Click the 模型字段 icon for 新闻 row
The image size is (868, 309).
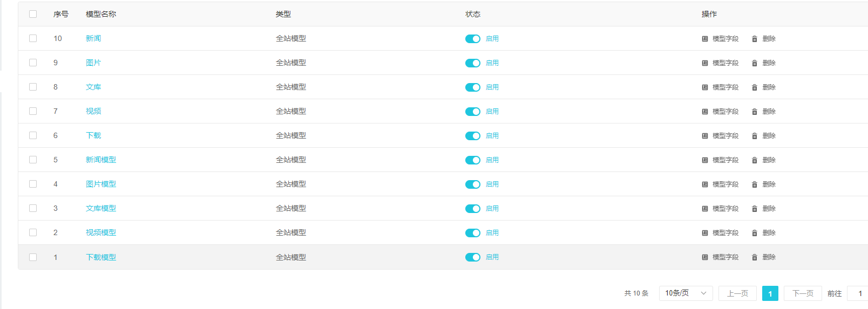(704, 39)
